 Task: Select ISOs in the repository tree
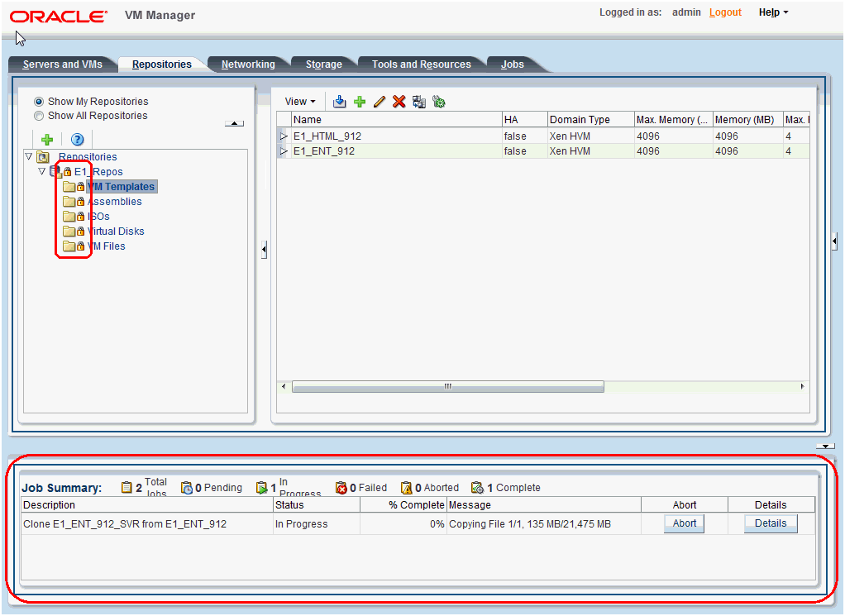click(98, 217)
